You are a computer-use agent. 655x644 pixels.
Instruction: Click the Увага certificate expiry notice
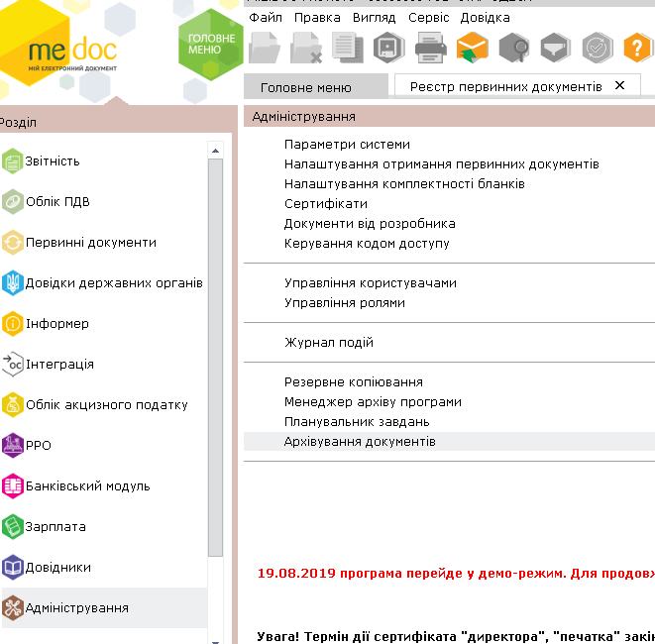coord(456,636)
